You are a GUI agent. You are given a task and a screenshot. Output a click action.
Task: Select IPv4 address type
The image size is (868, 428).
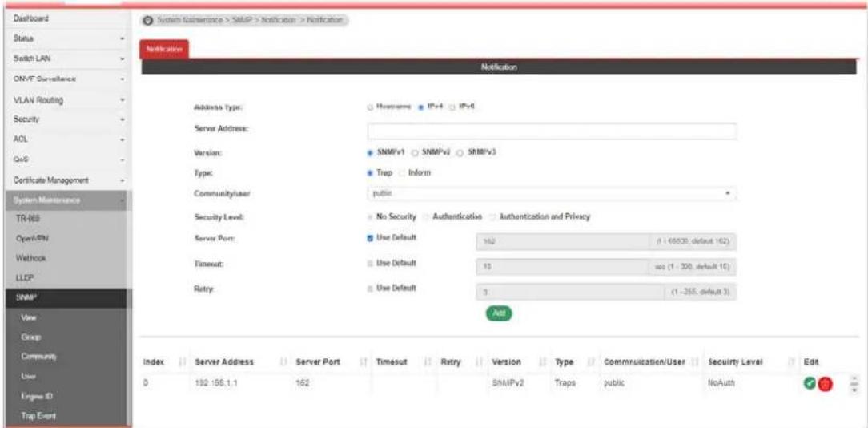420,107
